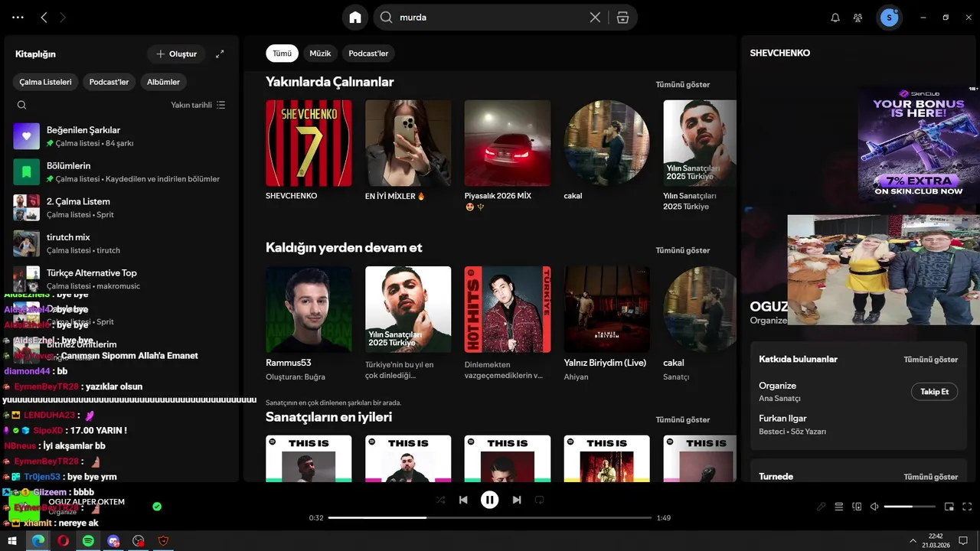Open 'Türkçe Alternative Top' playlist
Viewport: 980px width, 551px height.
pos(122,279)
